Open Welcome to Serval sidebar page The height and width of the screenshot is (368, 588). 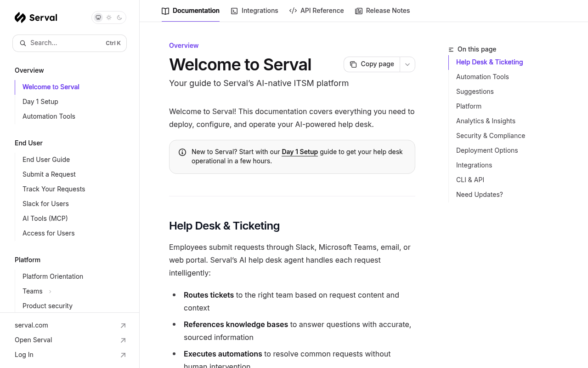51,87
